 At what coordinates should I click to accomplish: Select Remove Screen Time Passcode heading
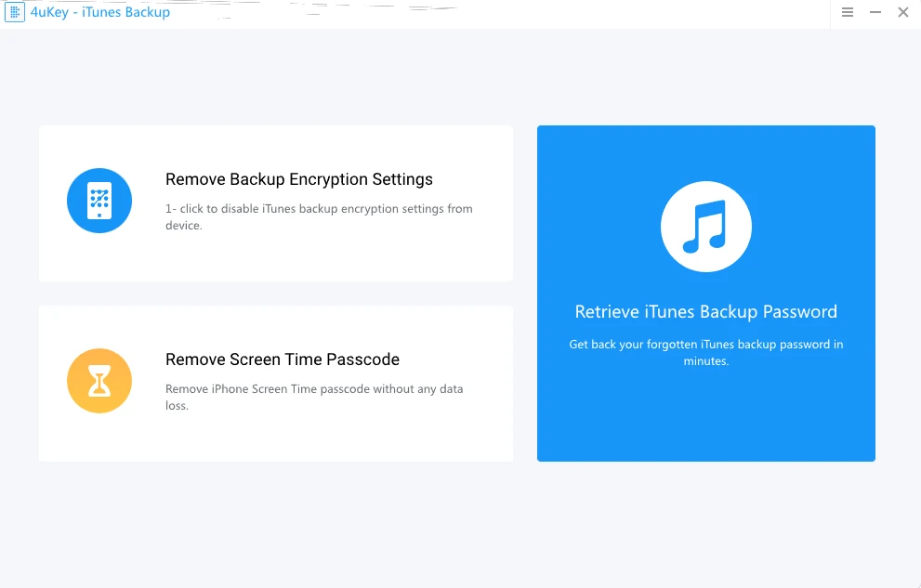tap(283, 359)
